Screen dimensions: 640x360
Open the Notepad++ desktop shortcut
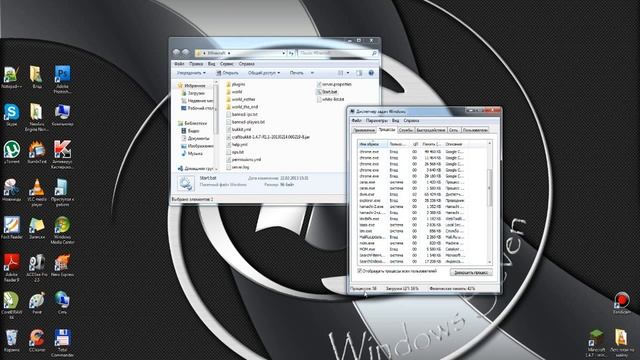point(11,77)
